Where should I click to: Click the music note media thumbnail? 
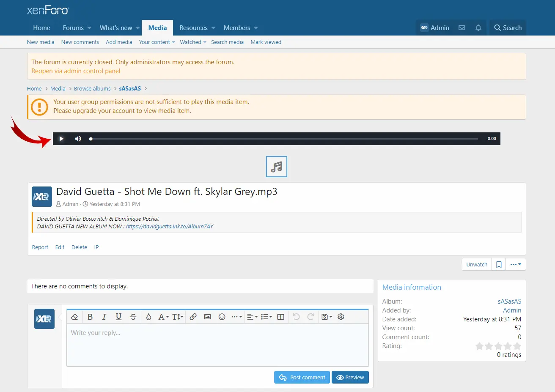click(x=277, y=167)
